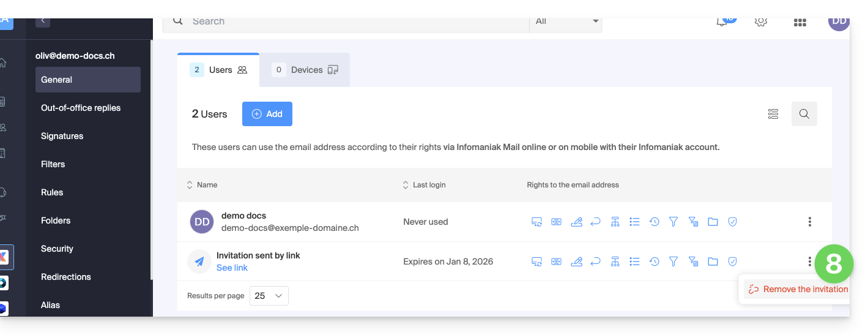The image size is (868, 335).
Task: Open Out-of-office replies in the sidebar
Action: (81, 108)
